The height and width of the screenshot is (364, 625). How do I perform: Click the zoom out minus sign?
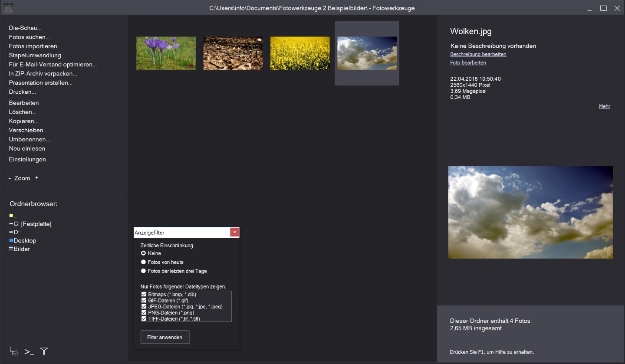[10, 178]
